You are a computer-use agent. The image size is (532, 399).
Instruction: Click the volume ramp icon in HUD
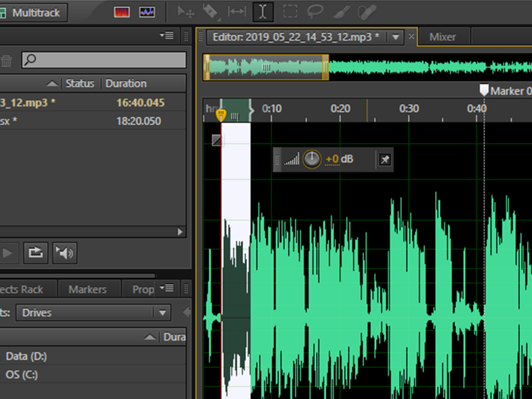coord(292,158)
